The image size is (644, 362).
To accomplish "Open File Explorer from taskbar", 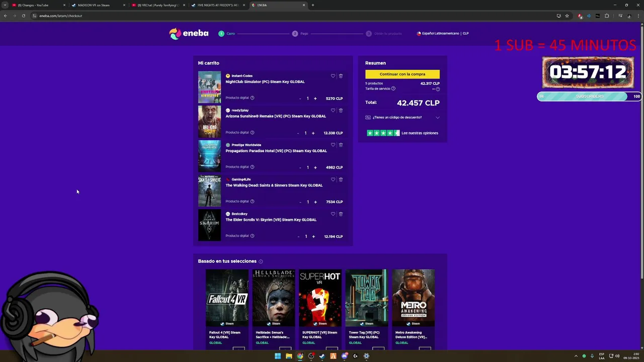I will coord(289,356).
